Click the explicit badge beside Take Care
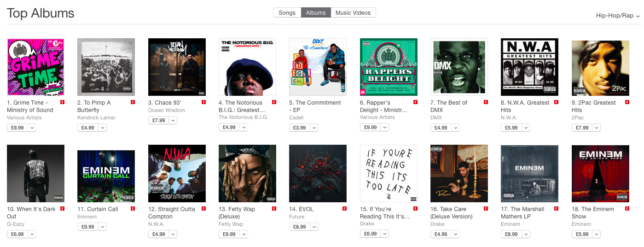 pos(486,208)
